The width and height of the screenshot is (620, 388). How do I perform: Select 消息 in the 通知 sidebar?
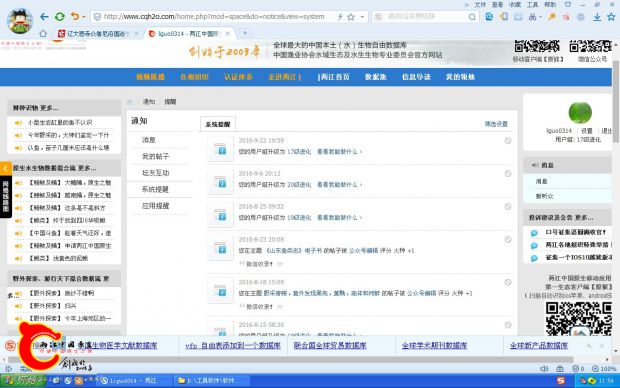(x=149, y=140)
